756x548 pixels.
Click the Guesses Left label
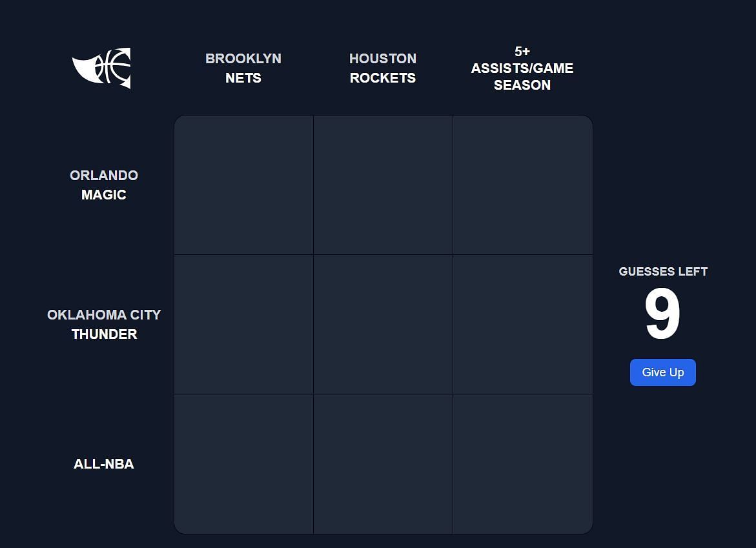[x=663, y=271]
